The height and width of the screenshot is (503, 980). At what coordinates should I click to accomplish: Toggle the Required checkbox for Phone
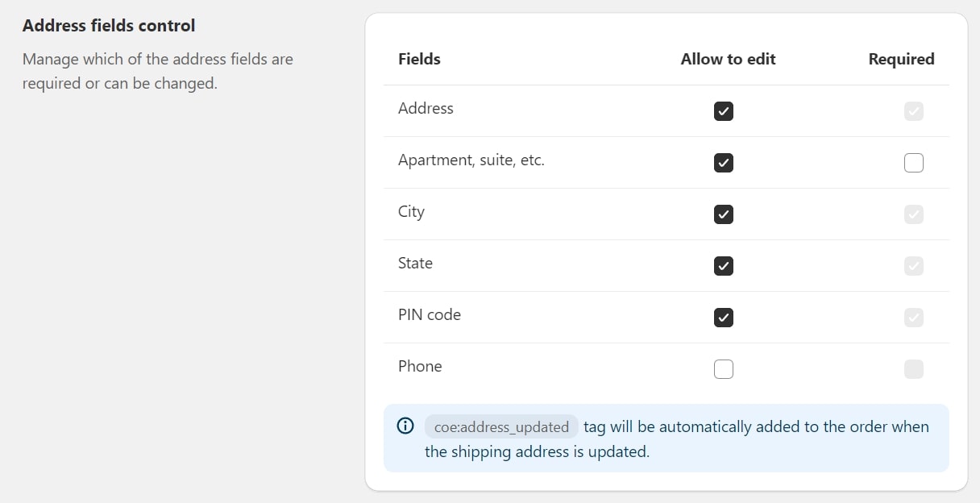913,368
